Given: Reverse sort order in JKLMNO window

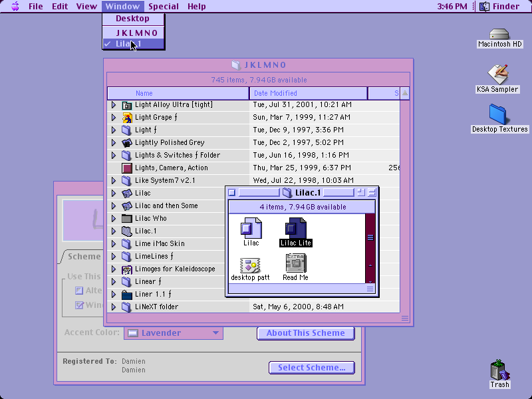Looking at the screenshot, I should pos(405,93).
